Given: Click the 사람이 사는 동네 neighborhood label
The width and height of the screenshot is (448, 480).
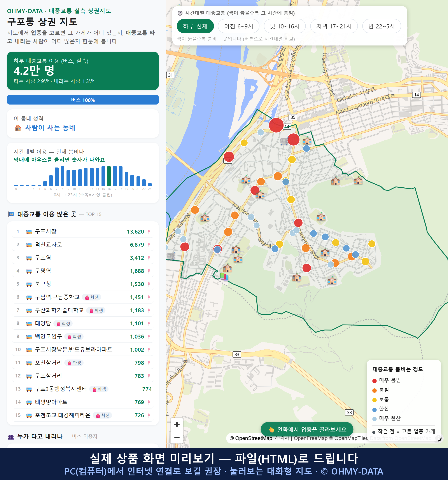Looking at the screenshot, I should 50,128.
